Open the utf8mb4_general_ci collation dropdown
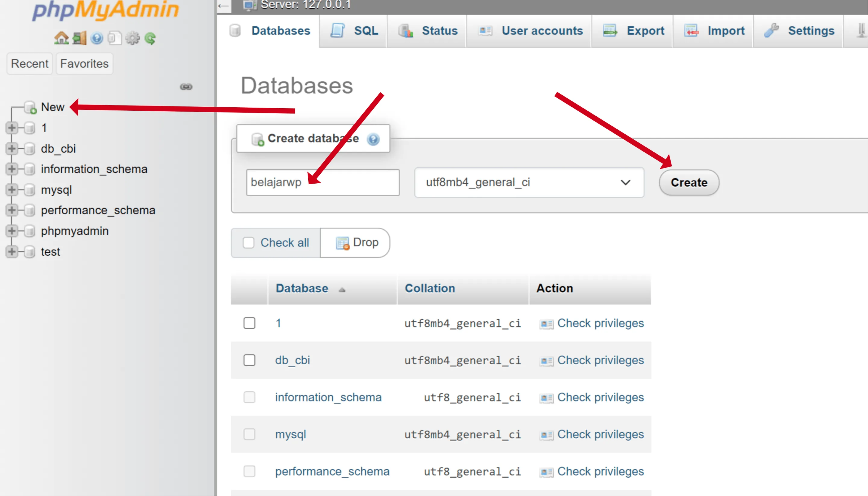 529,183
